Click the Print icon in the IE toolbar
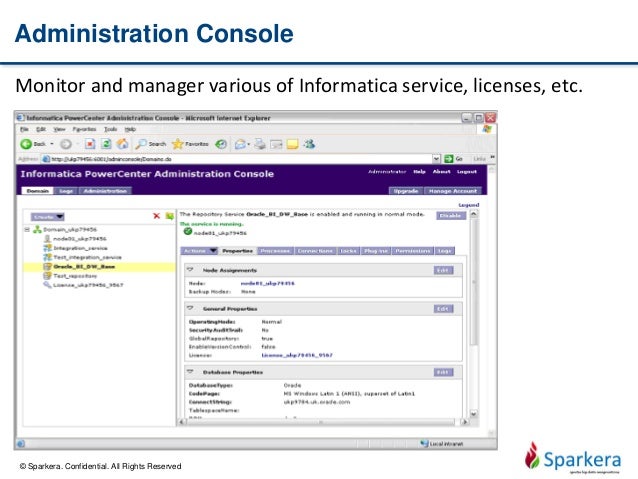The image size is (638, 479). click(x=260, y=144)
